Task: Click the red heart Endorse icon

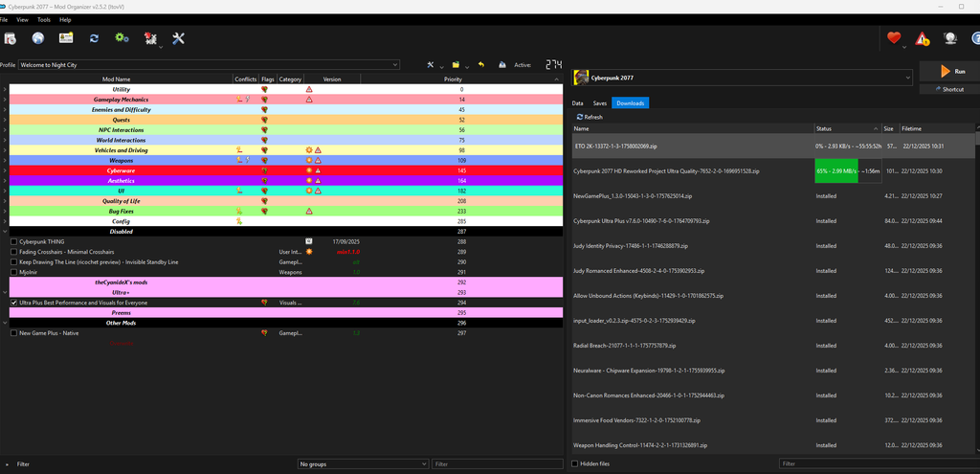Action: point(894,38)
